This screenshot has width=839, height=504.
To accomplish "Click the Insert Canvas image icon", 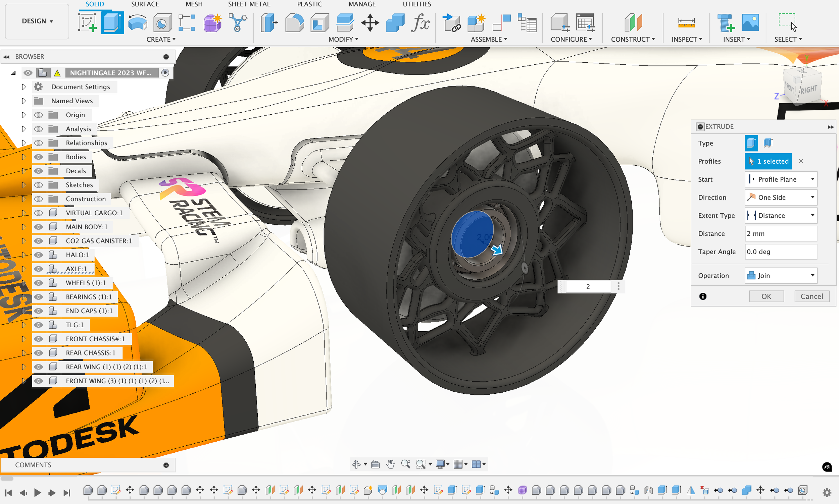I will [x=750, y=23].
